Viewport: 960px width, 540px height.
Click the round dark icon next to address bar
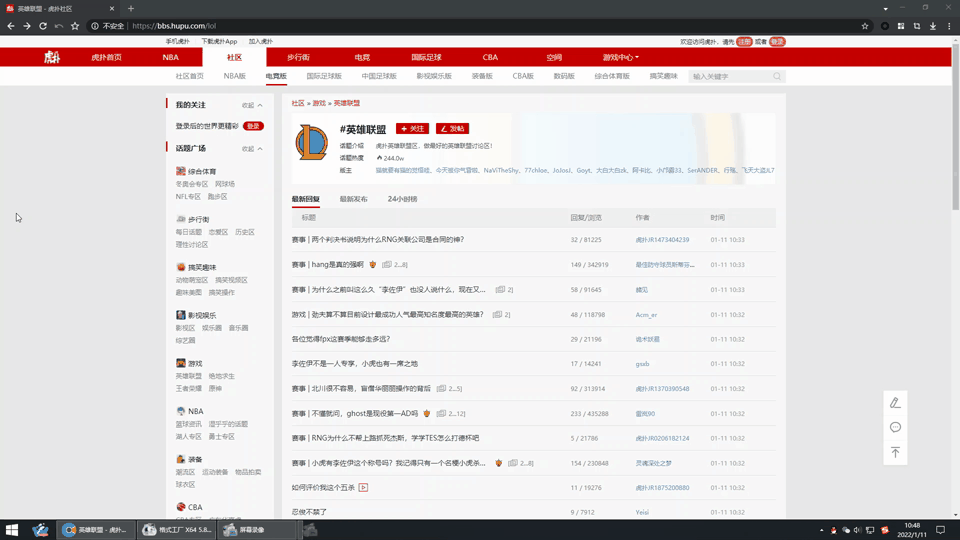pyautogui.click(x=885, y=26)
